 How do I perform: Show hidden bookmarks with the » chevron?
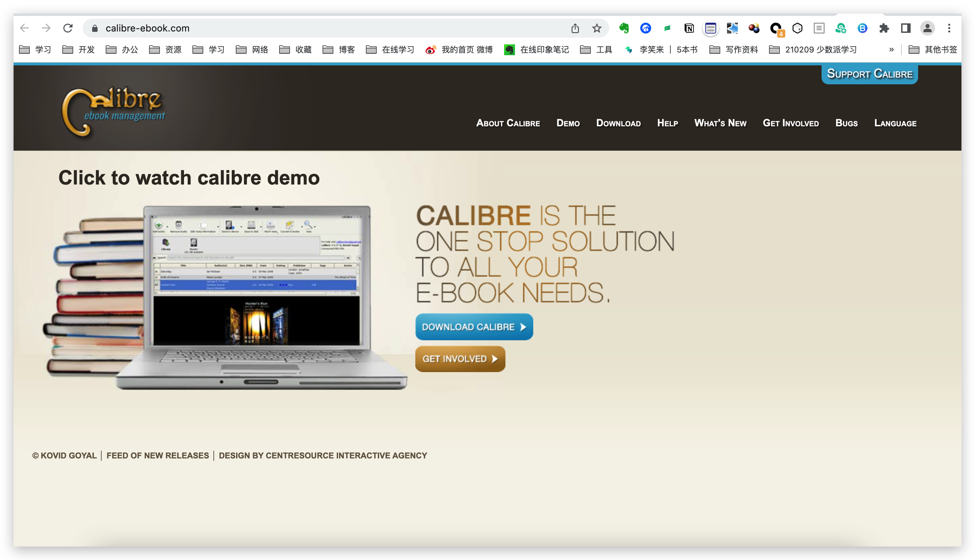coord(891,50)
